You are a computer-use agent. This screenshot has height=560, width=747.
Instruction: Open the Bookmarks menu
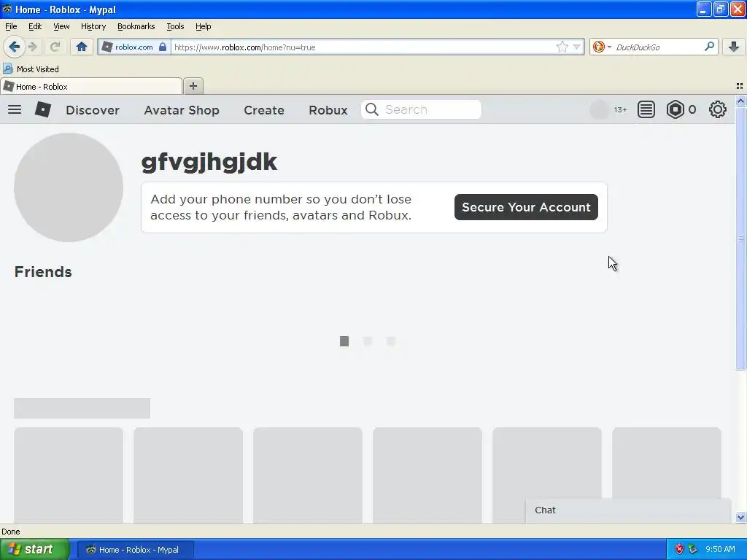tap(136, 27)
